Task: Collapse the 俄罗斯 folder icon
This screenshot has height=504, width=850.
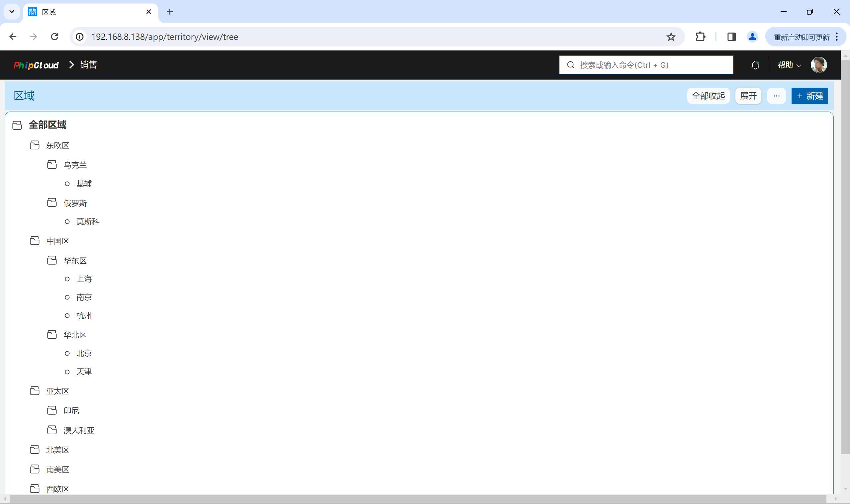Action: [52, 203]
